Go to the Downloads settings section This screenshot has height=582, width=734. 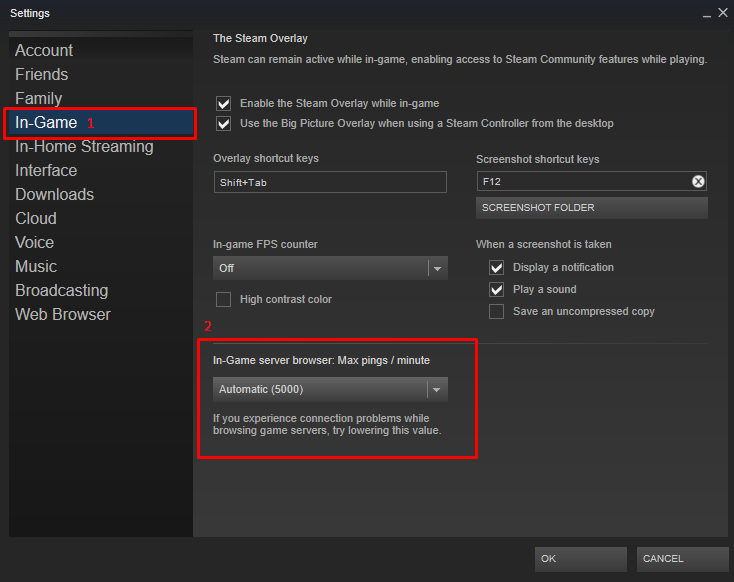(54, 194)
